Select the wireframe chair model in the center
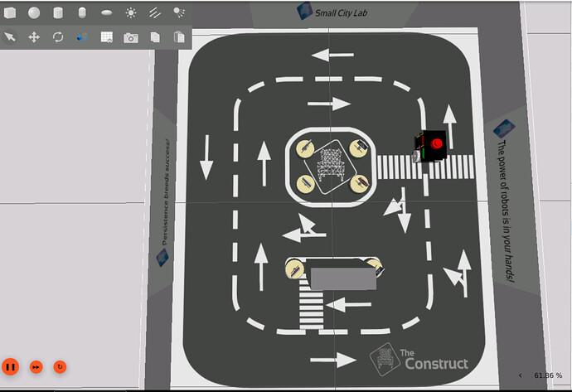This screenshot has height=392, width=572. pos(331,165)
